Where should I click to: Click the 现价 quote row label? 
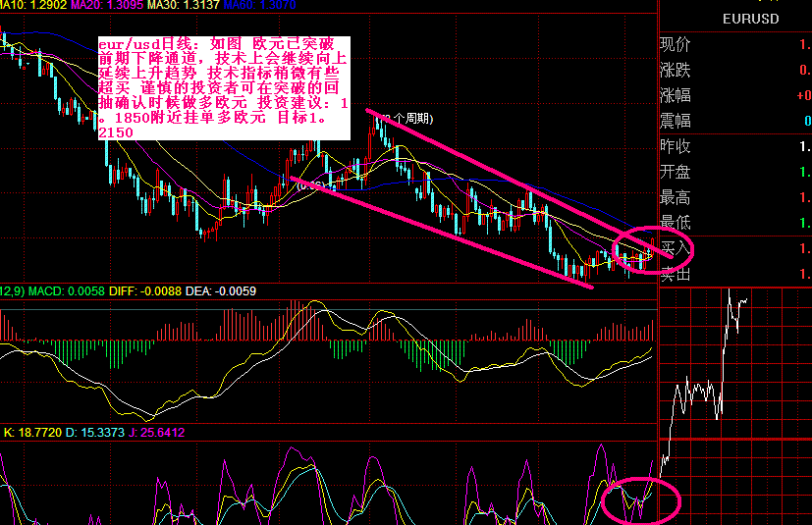pos(676,44)
